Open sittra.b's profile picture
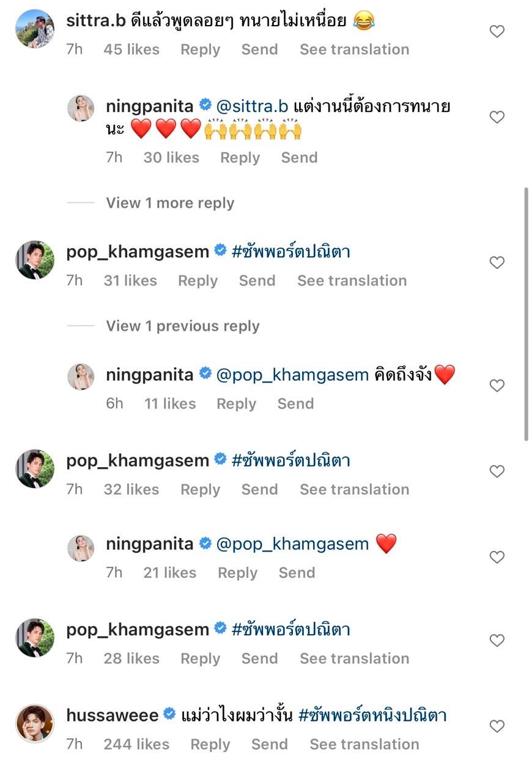The height and width of the screenshot is (771, 532). pos(34,28)
